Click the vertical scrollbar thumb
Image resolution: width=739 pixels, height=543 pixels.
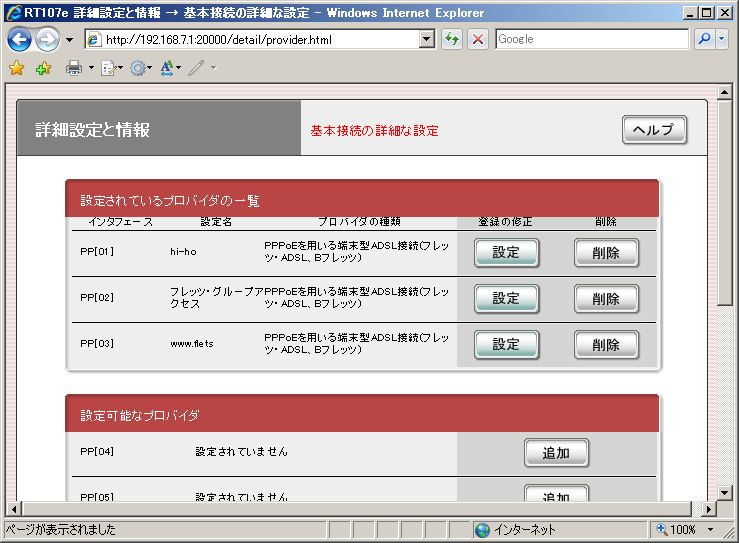tap(724, 203)
